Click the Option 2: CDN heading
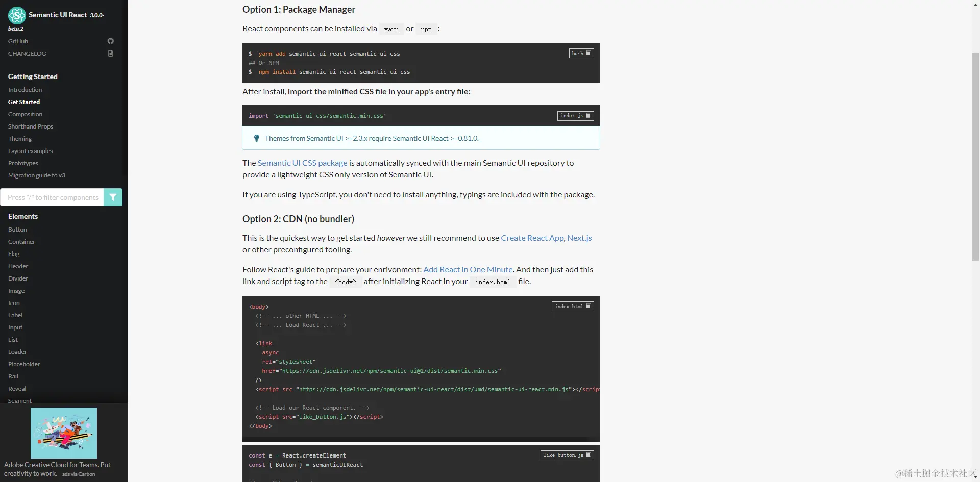Viewport: 980px width, 482px height. pos(298,219)
